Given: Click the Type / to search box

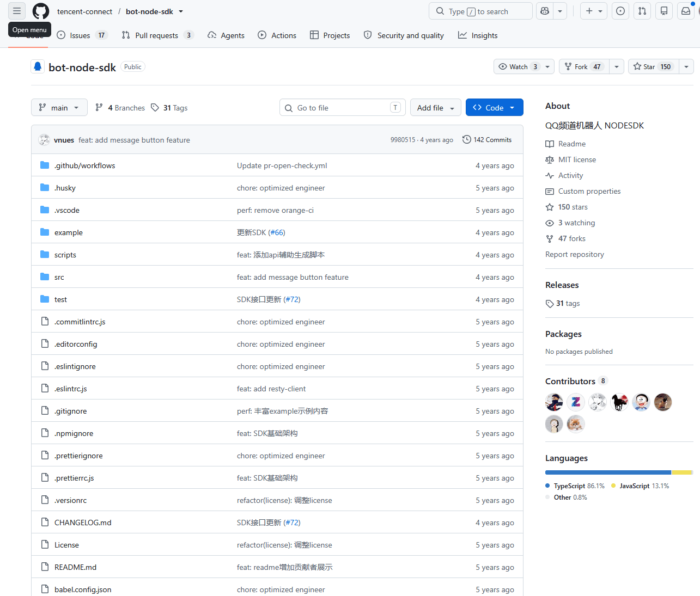Looking at the screenshot, I should click(x=480, y=11).
